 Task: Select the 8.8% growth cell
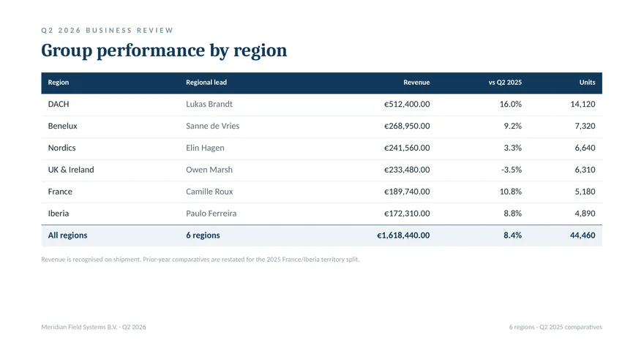point(512,214)
